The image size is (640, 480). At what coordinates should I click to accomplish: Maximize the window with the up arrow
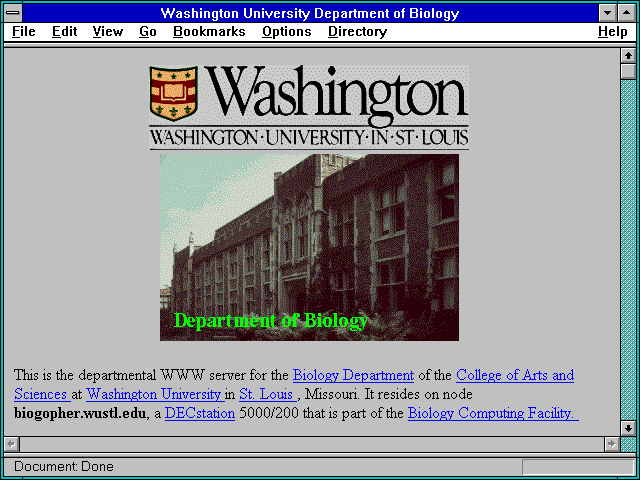pyautogui.click(x=627, y=13)
